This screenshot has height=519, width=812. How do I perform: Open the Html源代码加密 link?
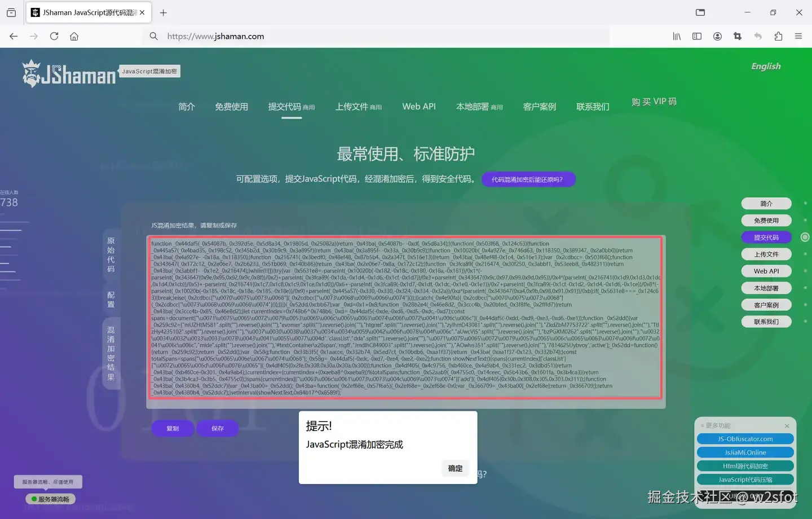tap(745, 466)
